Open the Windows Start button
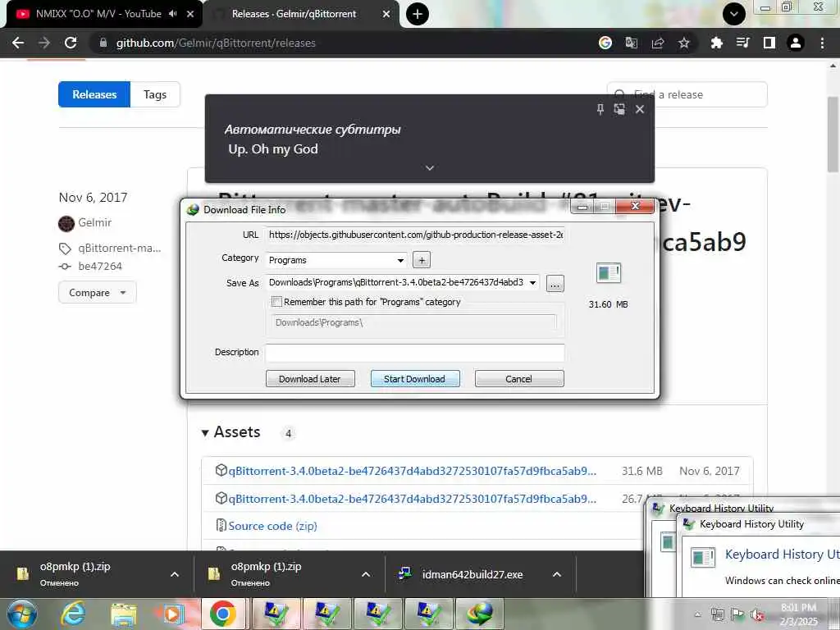840x630 pixels. click(22, 614)
